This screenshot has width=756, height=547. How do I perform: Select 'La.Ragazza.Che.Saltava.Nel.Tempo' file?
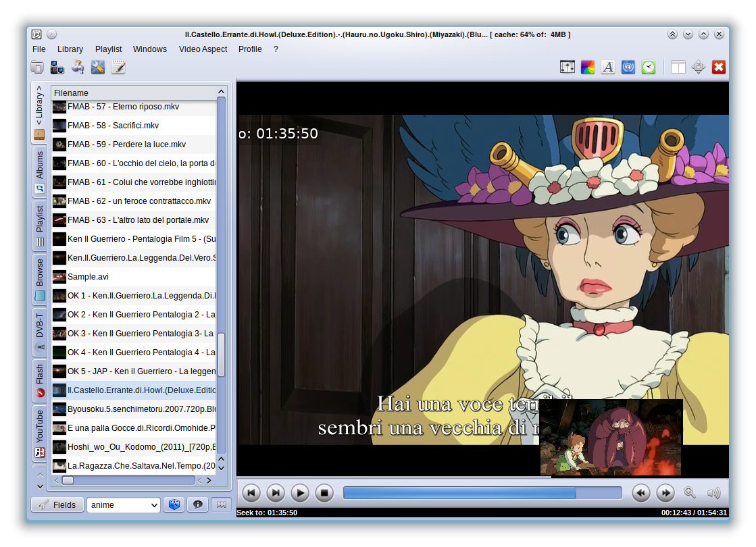click(134, 465)
